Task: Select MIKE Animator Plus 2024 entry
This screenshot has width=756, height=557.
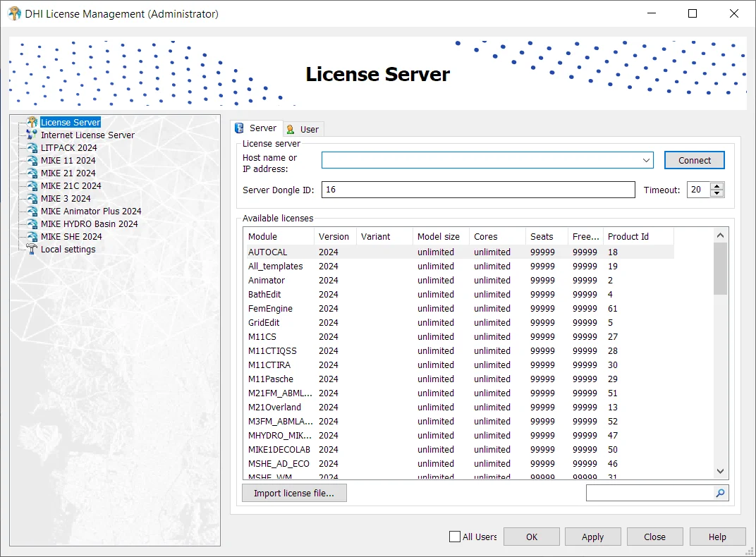Action: tap(91, 211)
